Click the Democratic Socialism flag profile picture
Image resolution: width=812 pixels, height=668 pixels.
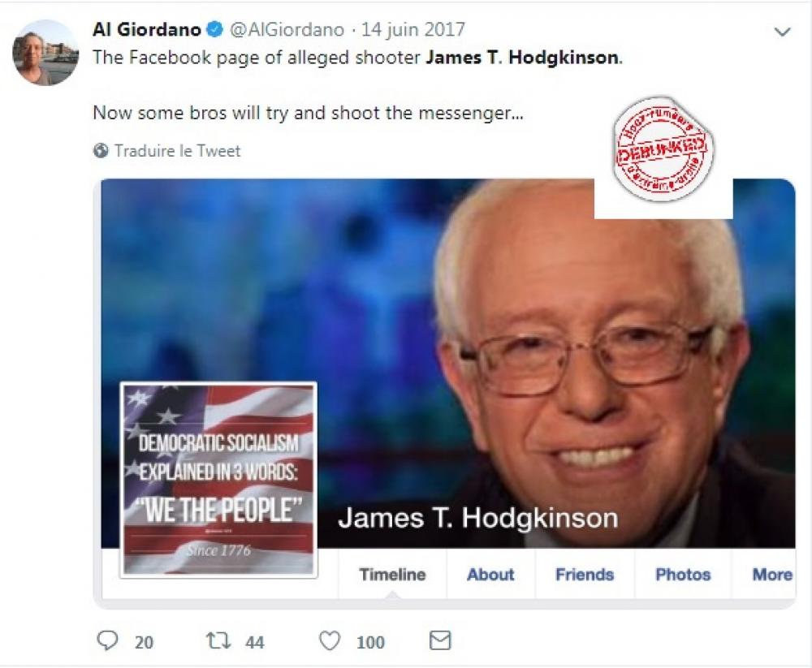pyautogui.click(x=218, y=480)
